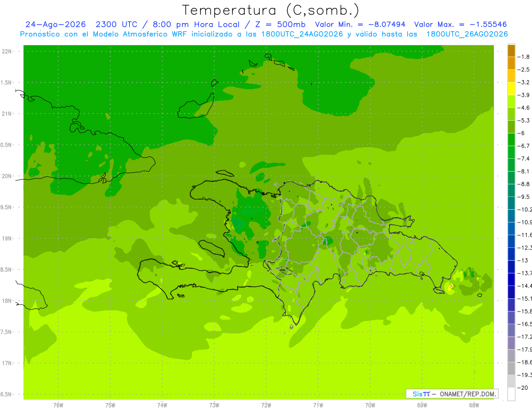Click the -11.6 colorbar value
Screen dimensions: 532x411
(524, 235)
